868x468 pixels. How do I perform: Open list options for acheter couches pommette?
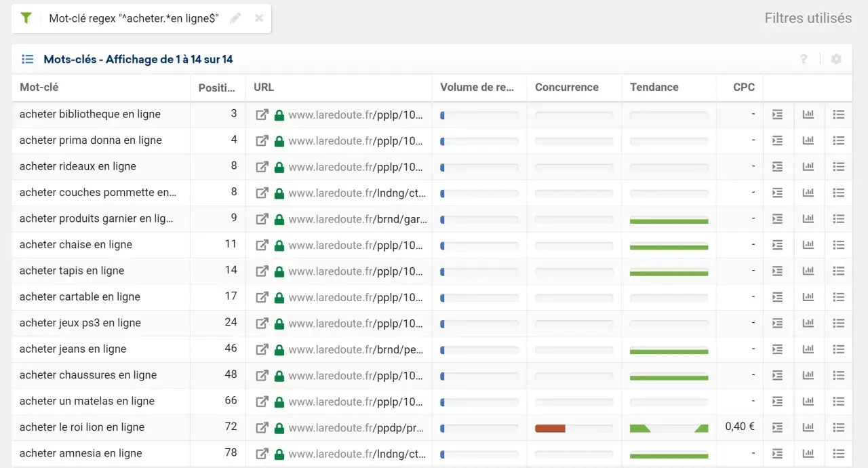click(x=838, y=193)
